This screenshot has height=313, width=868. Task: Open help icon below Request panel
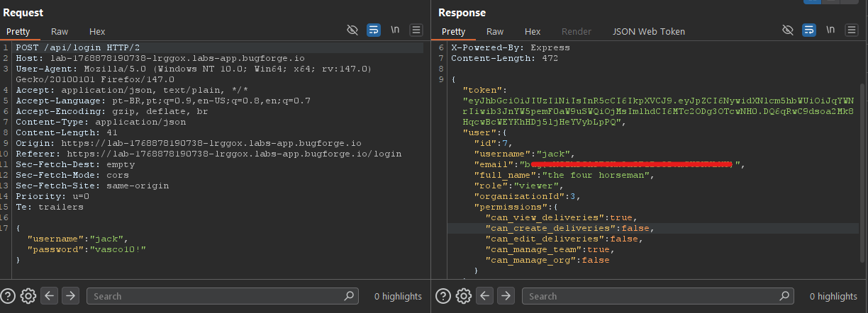pyautogui.click(x=9, y=296)
